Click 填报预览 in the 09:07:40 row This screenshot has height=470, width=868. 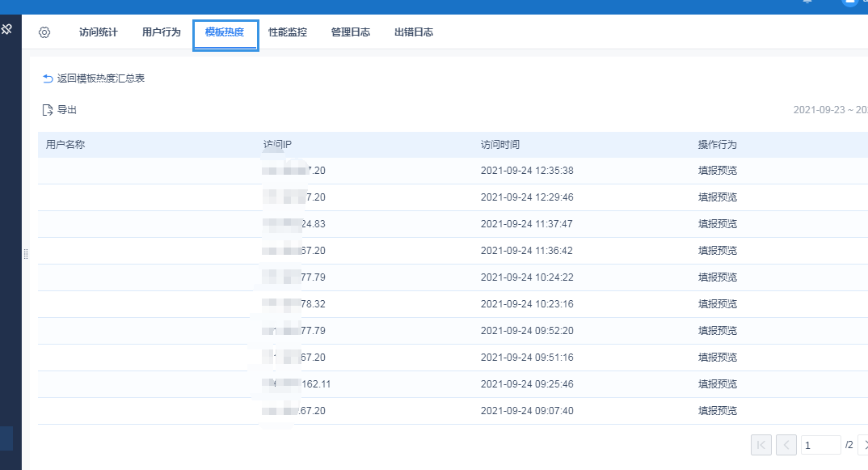(x=718, y=411)
